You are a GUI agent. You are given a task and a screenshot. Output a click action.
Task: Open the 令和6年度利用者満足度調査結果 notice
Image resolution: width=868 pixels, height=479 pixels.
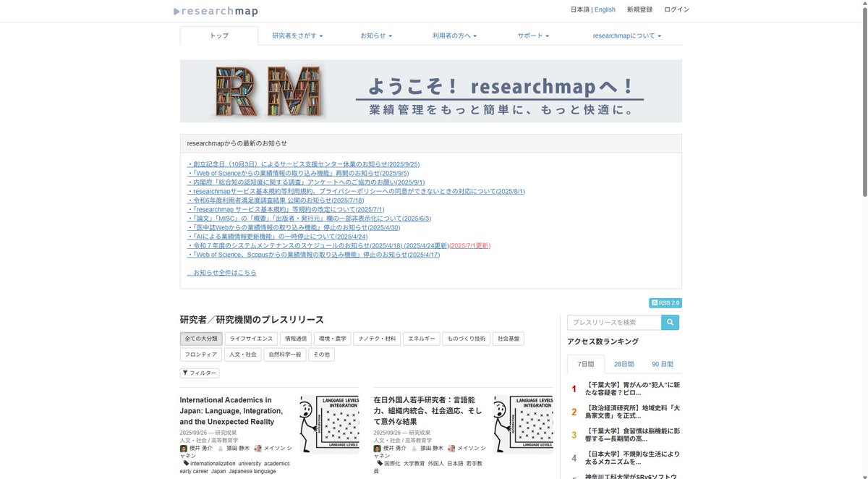click(275, 200)
